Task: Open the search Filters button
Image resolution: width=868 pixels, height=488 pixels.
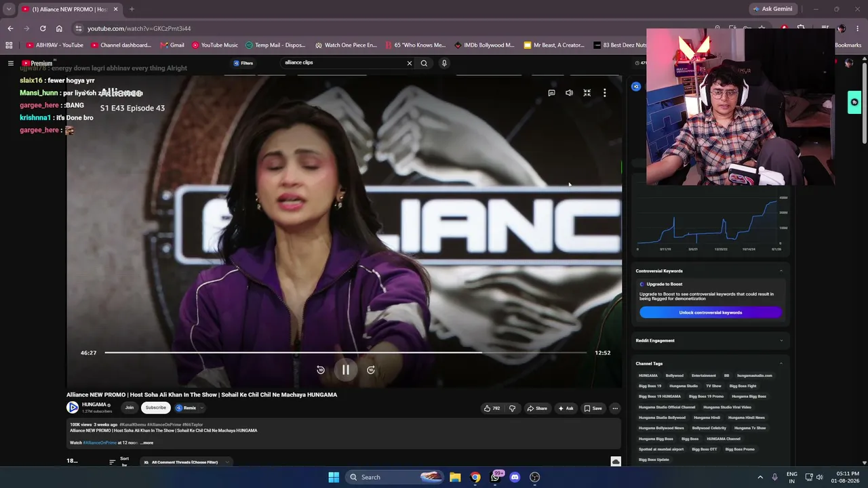Action: (243, 63)
